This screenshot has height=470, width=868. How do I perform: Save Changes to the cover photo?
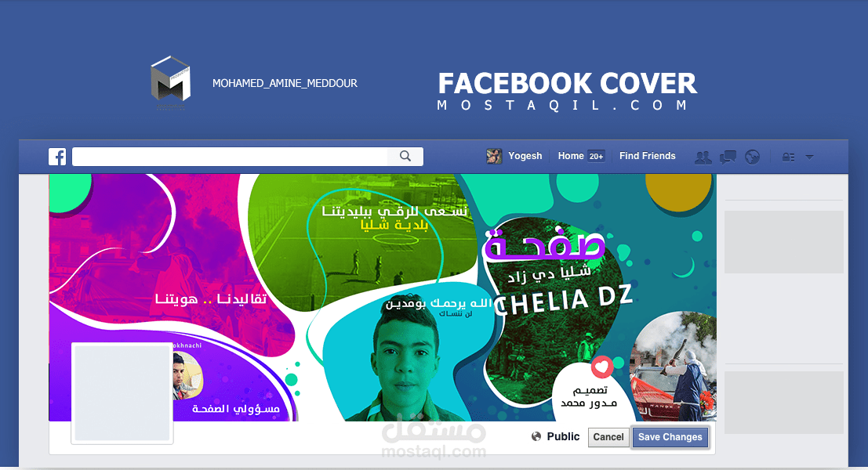pos(670,437)
